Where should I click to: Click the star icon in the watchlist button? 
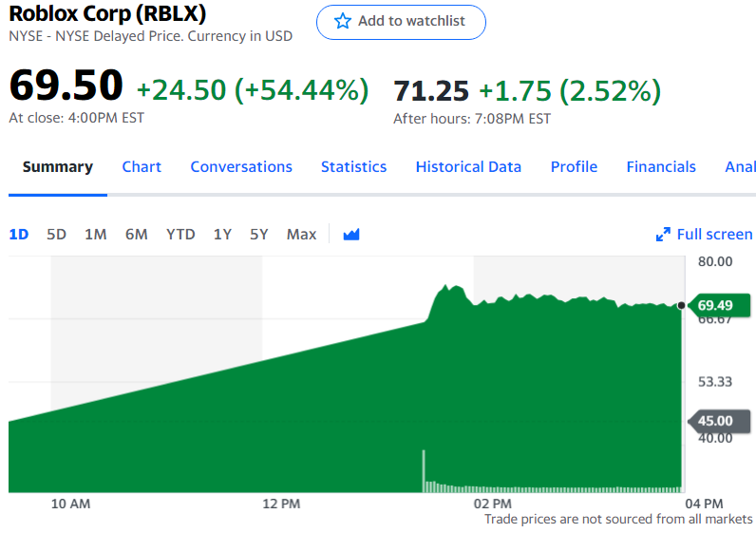pyautogui.click(x=342, y=21)
